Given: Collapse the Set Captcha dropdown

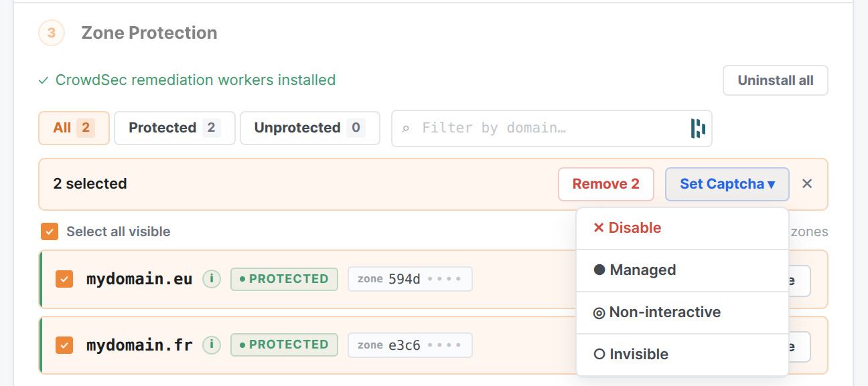Looking at the screenshot, I should click(727, 184).
